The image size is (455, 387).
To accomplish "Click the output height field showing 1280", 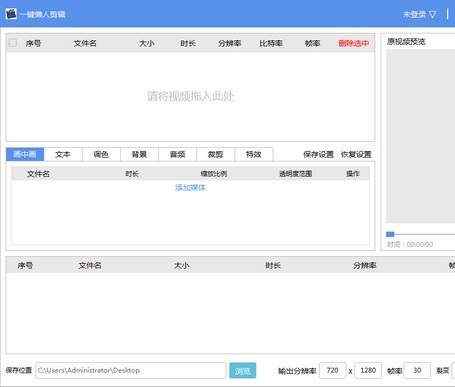I will click(x=368, y=370).
